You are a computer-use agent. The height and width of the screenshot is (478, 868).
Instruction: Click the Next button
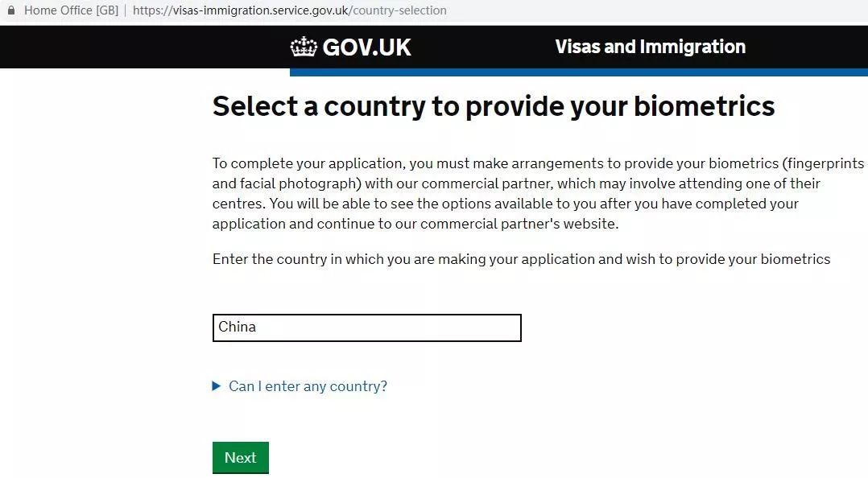click(x=240, y=457)
